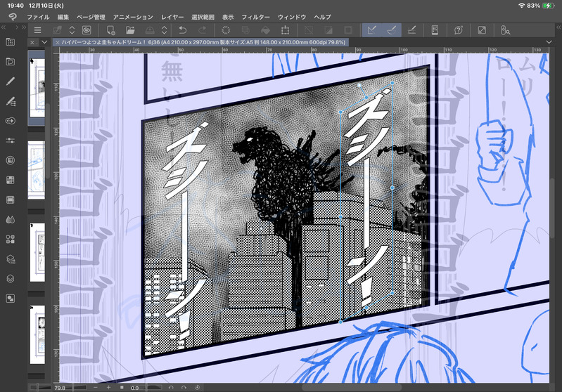The image size is (562, 392).
Task: Select the ハイパーつよつよ圭ちゃんドリーム！ 6/36 canvas tab
Action: click(x=200, y=43)
